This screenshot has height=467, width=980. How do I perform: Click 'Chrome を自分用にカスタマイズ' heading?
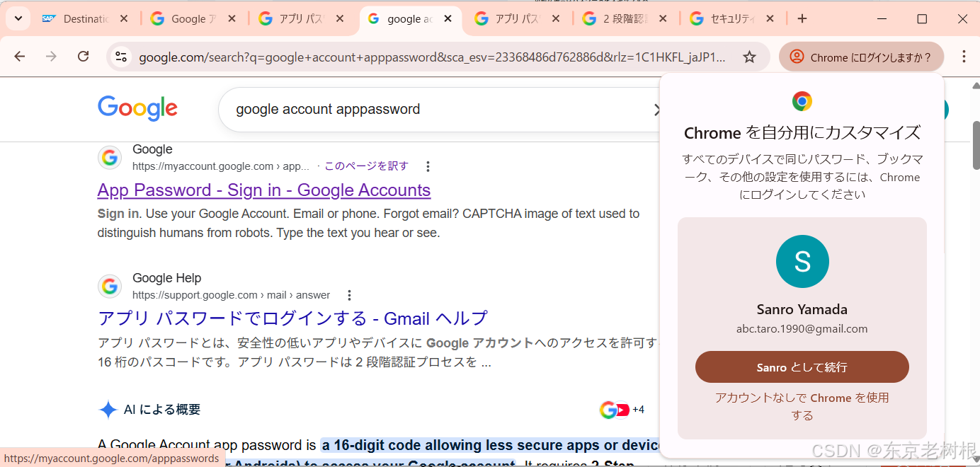[802, 133]
